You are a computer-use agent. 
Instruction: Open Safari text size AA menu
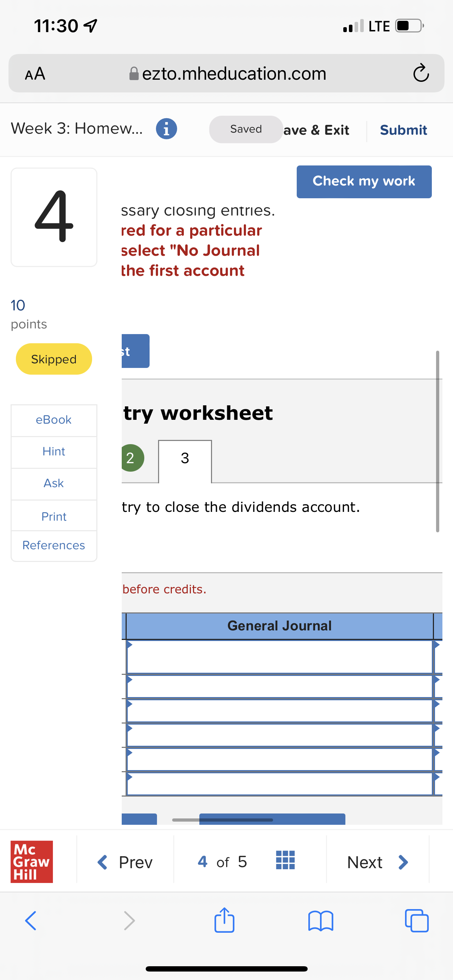point(35,73)
